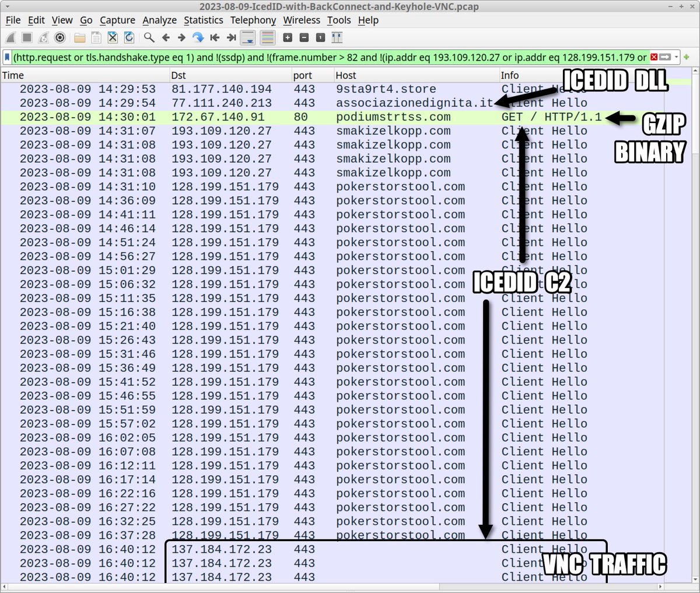Open capture options gear icon
700x593 pixels.
60,38
